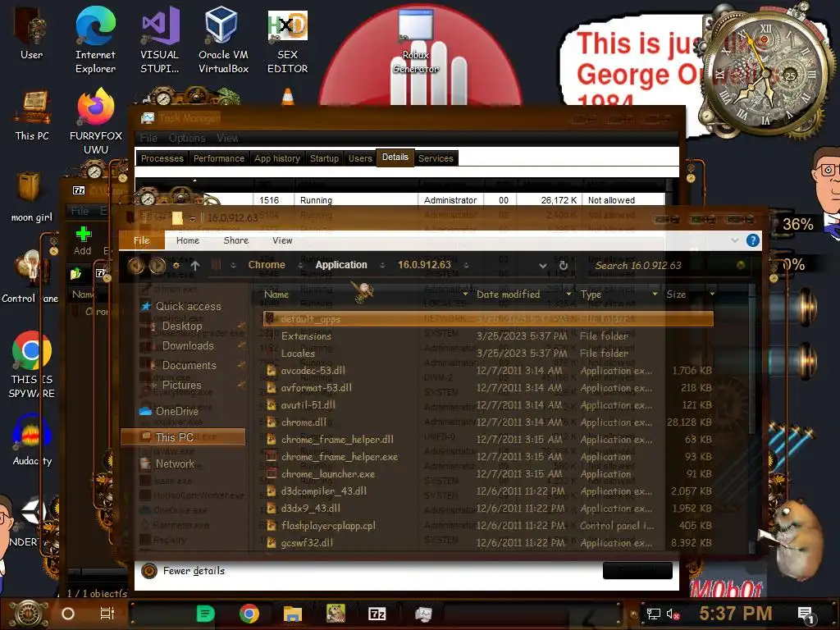Click the Application breadcrumb segment
This screenshot has height=630, width=840.
pos(341,265)
